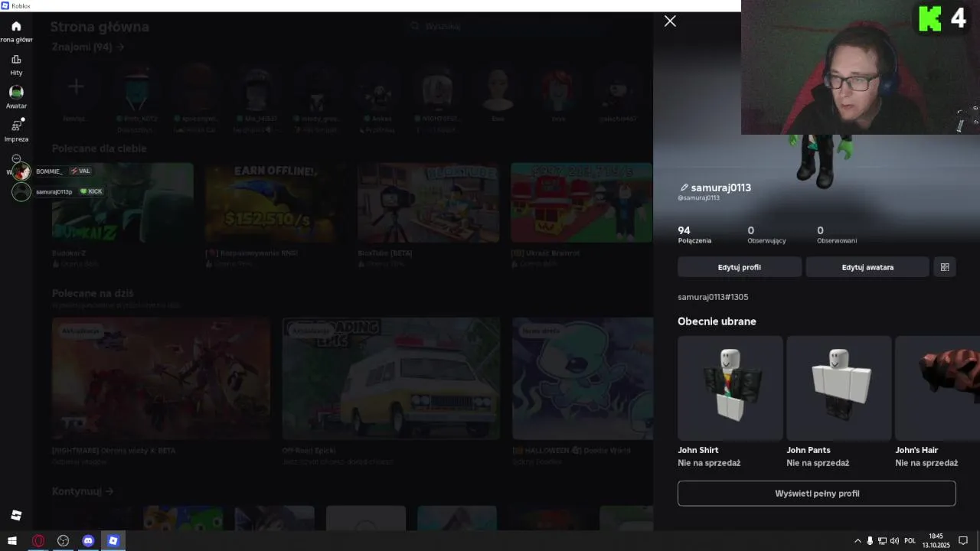Select the samuraj0113#1305 tag text
The height and width of the screenshot is (551, 980).
tap(713, 297)
